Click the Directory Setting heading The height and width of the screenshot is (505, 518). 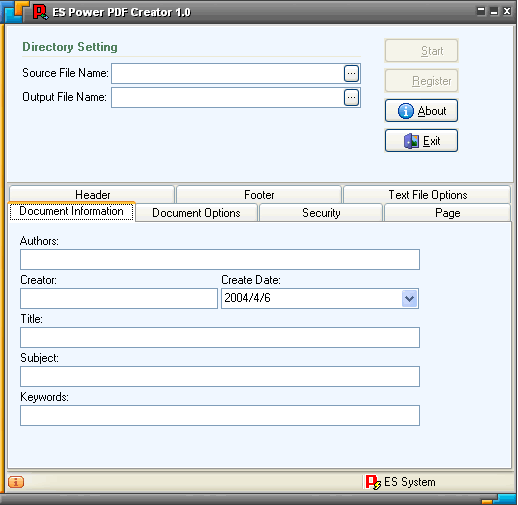pos(70,47)
